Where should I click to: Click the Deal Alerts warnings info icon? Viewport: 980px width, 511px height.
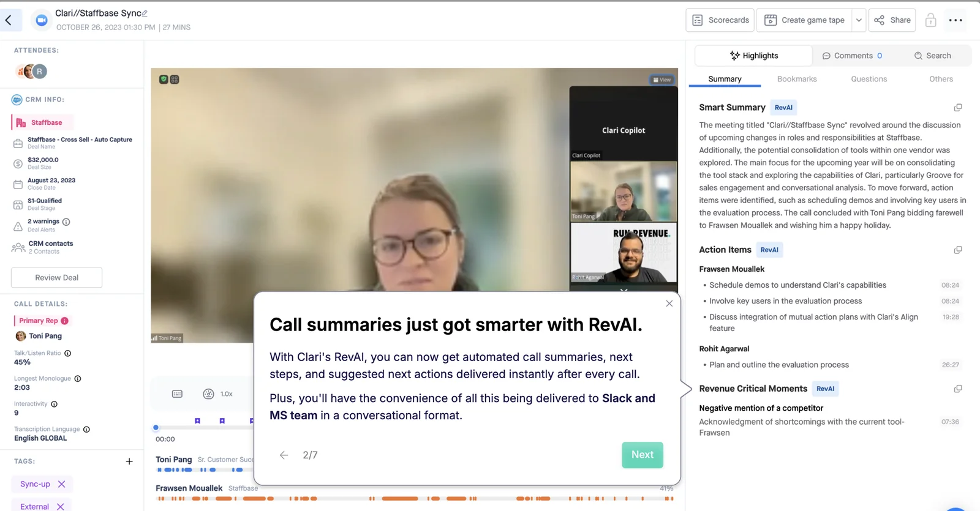(66, 222)
